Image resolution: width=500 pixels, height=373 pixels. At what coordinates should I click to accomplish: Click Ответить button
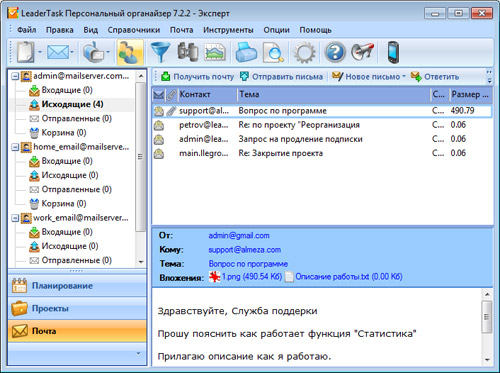pyautogui.click(x=435, y=77)
